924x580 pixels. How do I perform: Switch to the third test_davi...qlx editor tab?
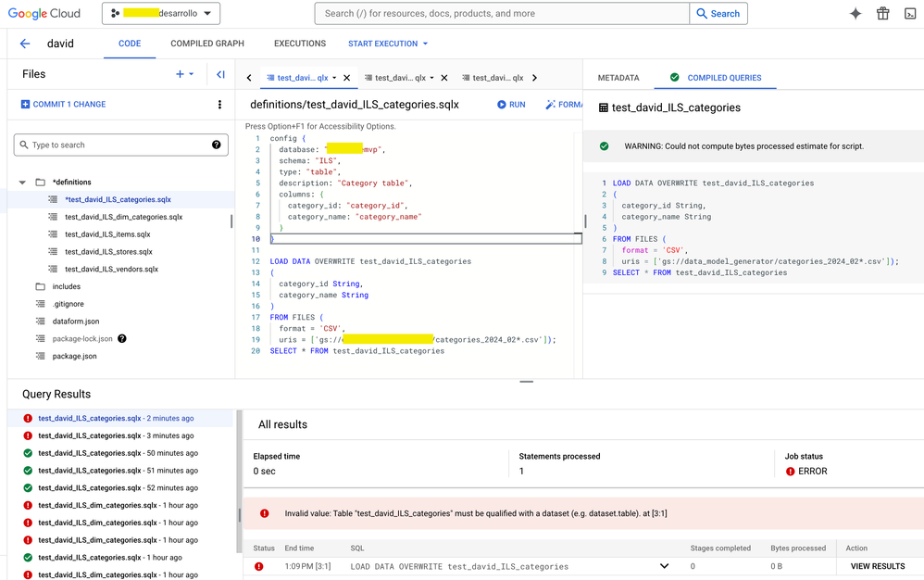pos(493,78)
